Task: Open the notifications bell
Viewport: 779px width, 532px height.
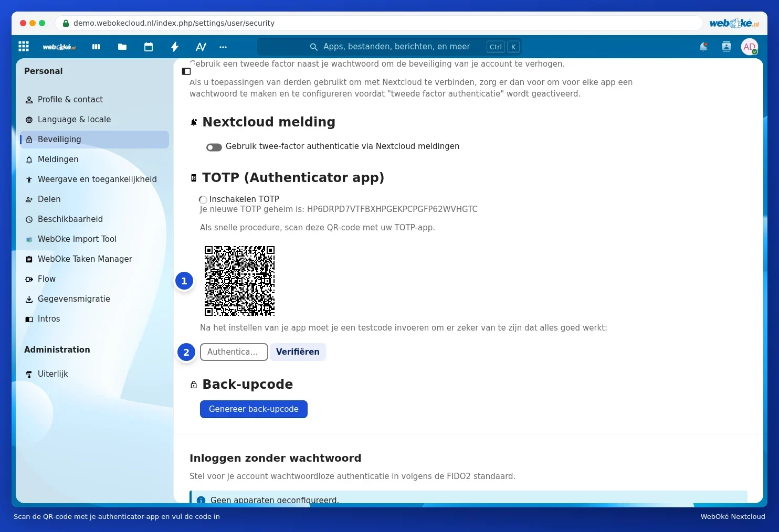Action: [703, 47]
